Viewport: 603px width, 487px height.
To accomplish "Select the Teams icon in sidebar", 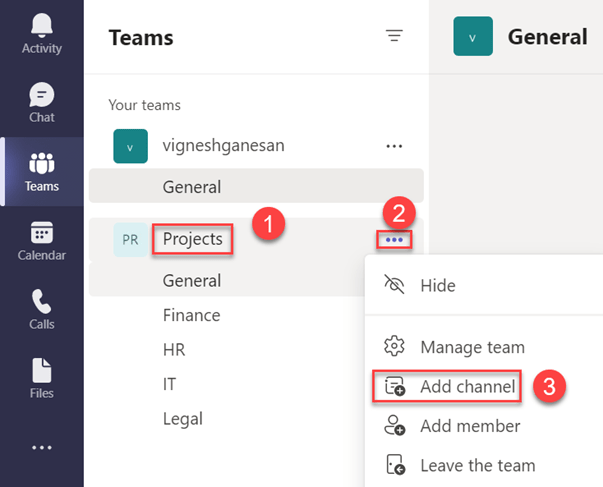I will click(x=42, y=172).
